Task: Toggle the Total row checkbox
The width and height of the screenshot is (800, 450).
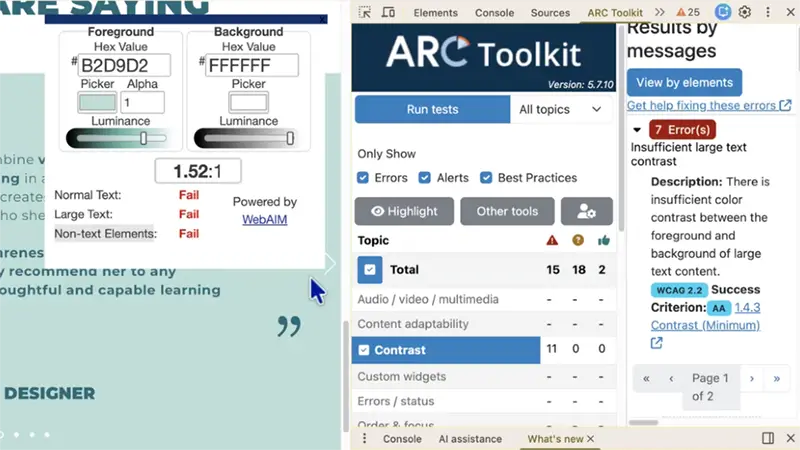Action: coord(370,269)
